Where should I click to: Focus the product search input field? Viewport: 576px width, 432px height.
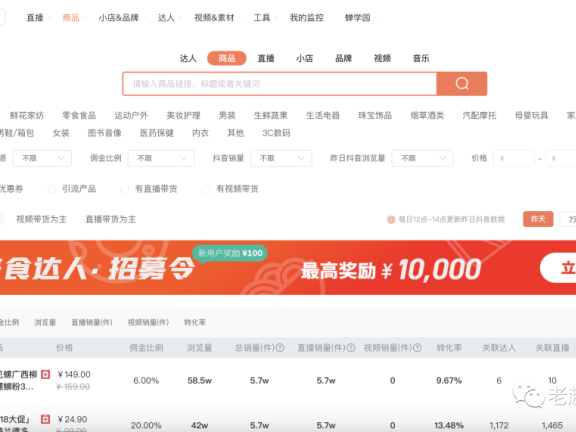(x=280, y=84)
